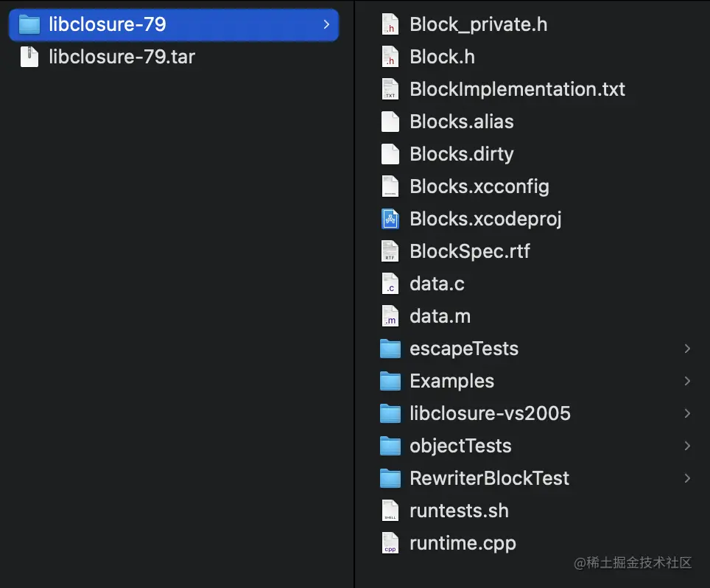Click the archive icon next to libclosure-79.tar
Viewport: 710px width, 588px height.
[30, 56]
